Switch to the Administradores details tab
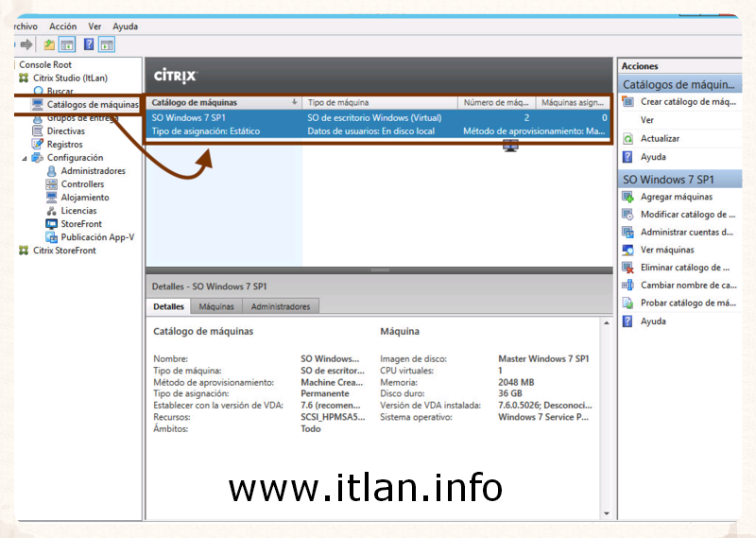This screenshot has height=538, width=756. [x=280, y=306]
